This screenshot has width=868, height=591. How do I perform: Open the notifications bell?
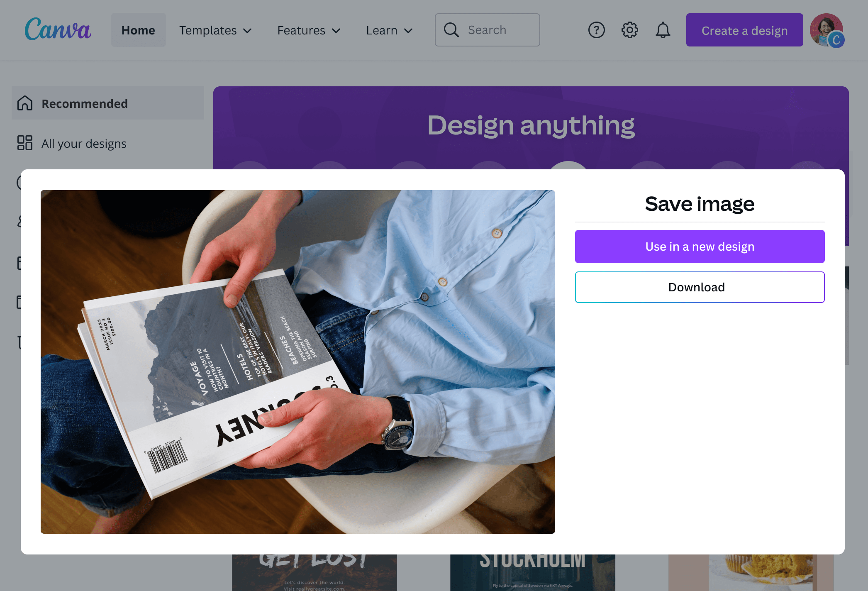click(x=662, y=29)
